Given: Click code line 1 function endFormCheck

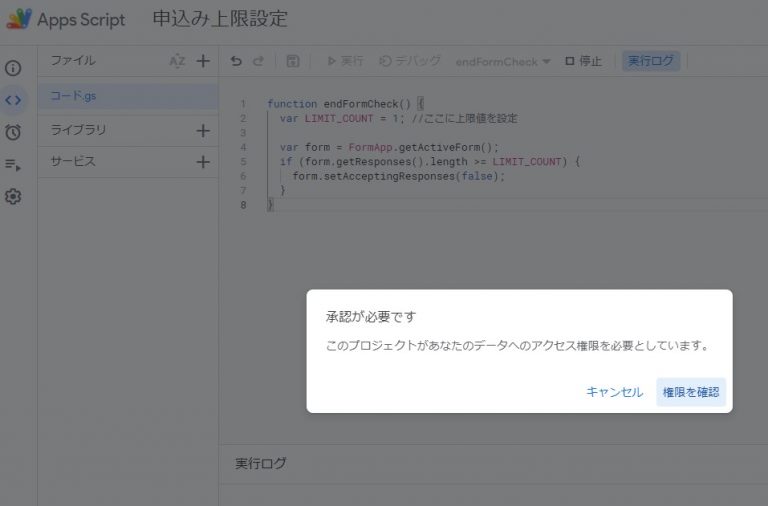Looking at the screenshot, I should [345, 104].
